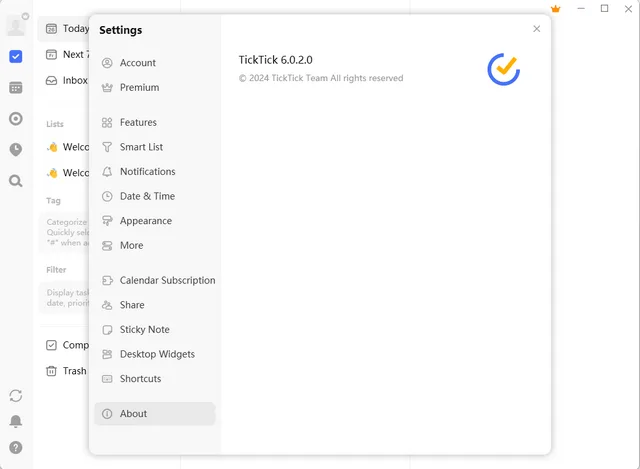Minimize the TickTick window
The height and width of the screenshot is (469, 640).
(581, 9)
